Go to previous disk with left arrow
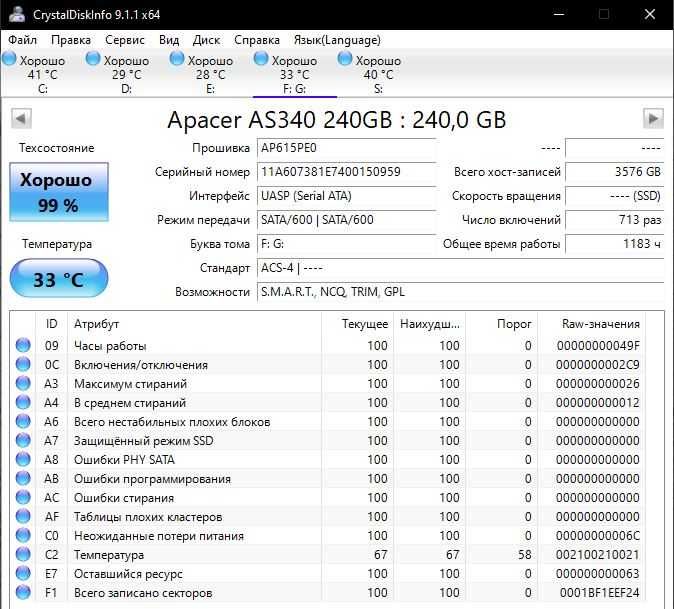 click(21, 118)
